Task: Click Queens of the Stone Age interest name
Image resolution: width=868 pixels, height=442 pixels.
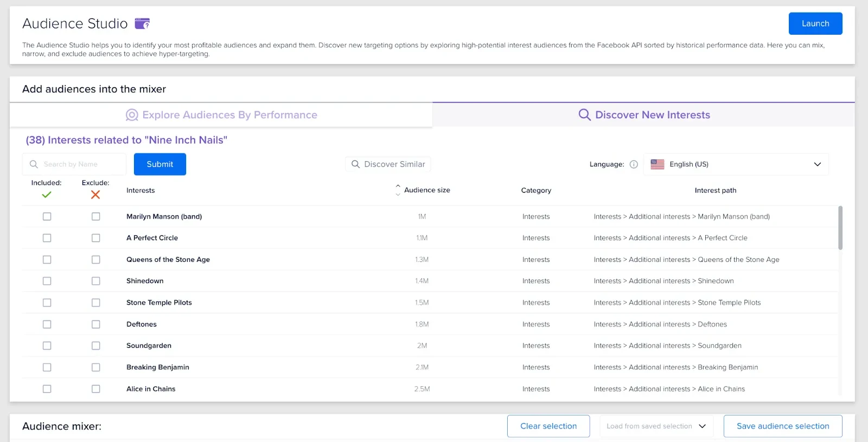Action: click(x=168, y=260)
